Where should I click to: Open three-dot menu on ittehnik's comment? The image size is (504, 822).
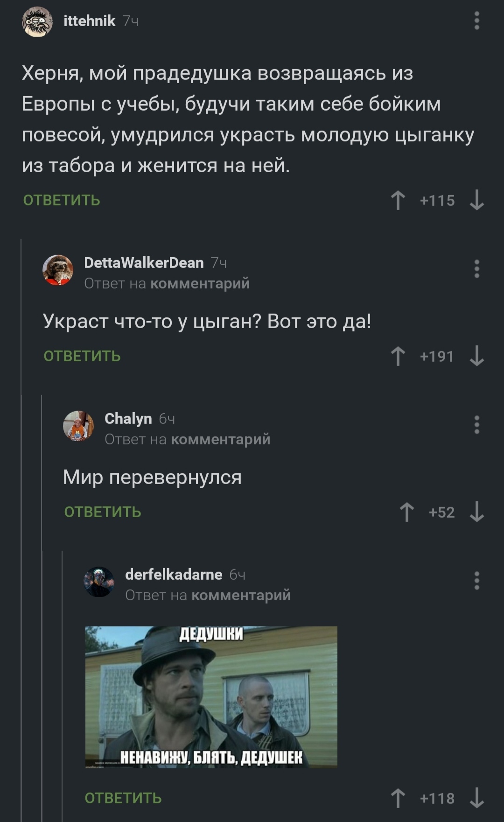[476, 21]
